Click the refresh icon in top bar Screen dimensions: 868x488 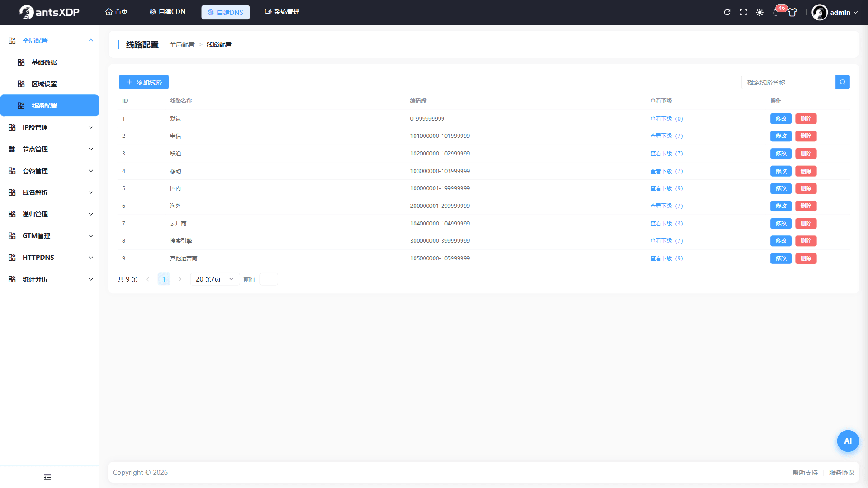pyautogui.click(x=727, y=12)
